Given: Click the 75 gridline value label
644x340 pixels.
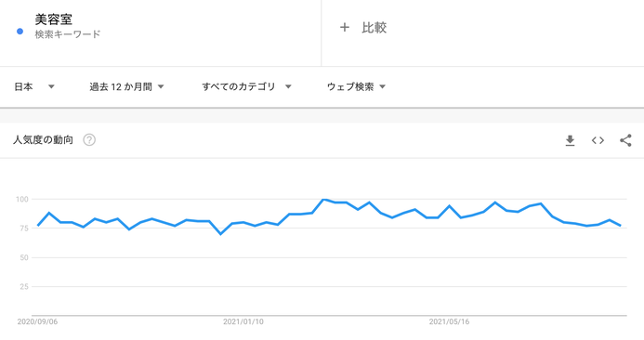Looking at the screenshot, I should click(24, 229).
